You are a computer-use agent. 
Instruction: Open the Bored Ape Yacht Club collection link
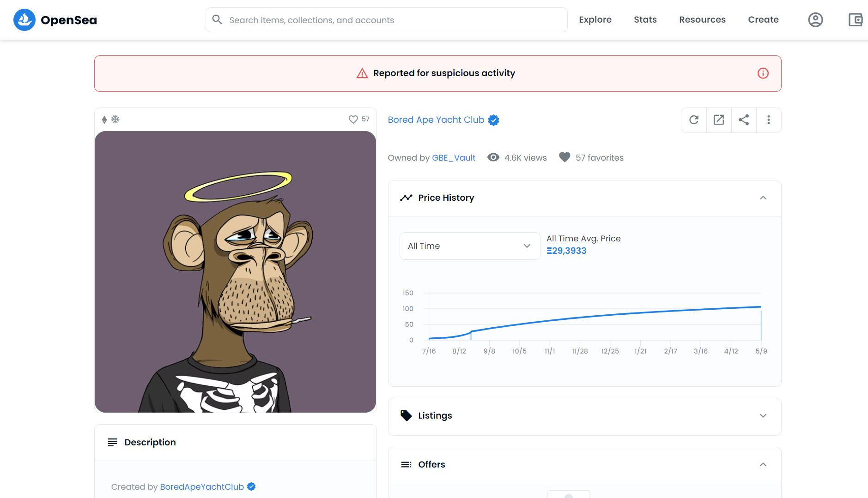click(436, 120)
